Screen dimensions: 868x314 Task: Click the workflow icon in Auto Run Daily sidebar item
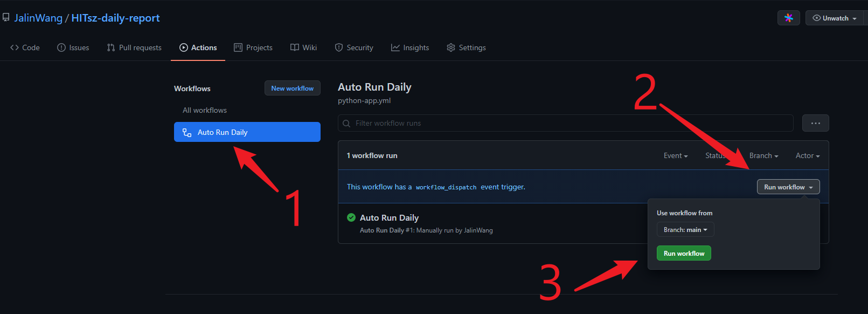(187, 132)
